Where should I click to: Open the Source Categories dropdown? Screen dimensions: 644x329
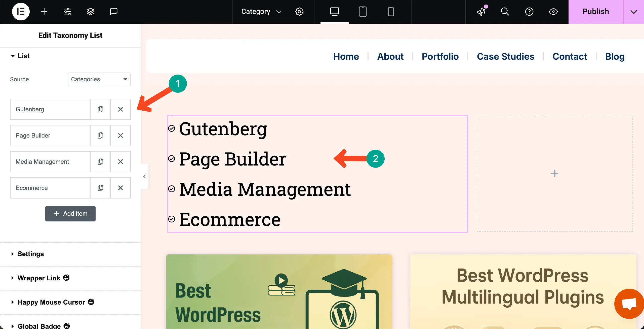pos(99,79)
